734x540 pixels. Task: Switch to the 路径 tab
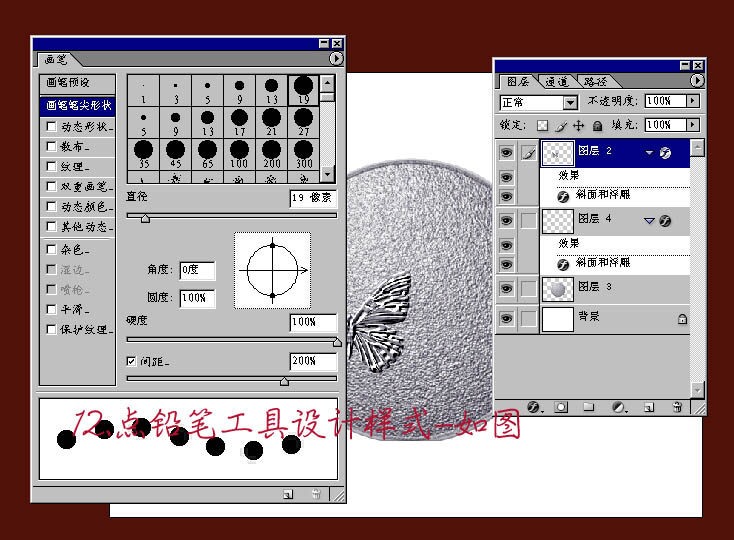pos(595,82)
